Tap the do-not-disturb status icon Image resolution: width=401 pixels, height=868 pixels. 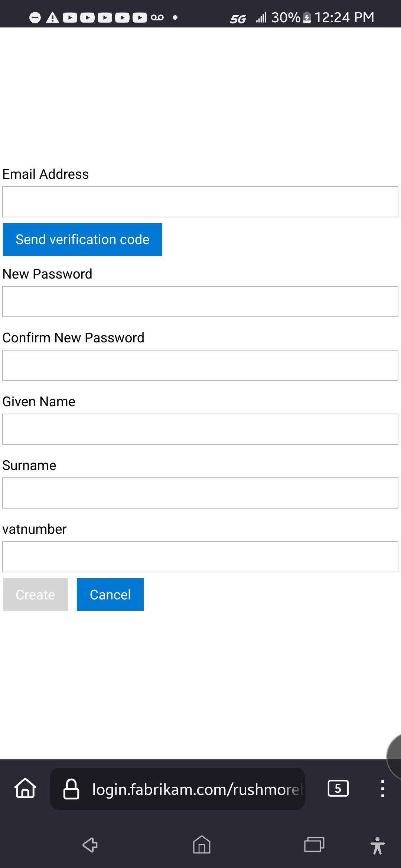pos(35,17)
